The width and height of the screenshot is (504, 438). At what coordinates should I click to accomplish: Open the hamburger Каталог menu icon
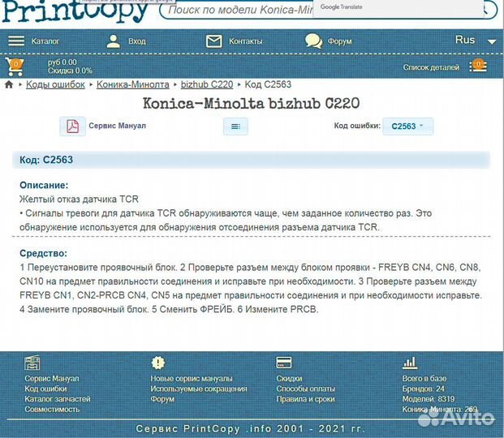pos(16,41)
